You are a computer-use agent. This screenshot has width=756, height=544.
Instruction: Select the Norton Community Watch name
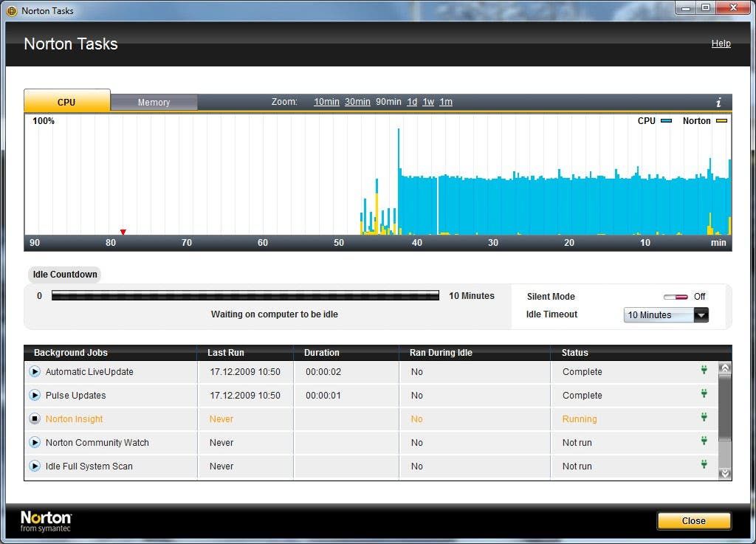(x=97, y=442)
